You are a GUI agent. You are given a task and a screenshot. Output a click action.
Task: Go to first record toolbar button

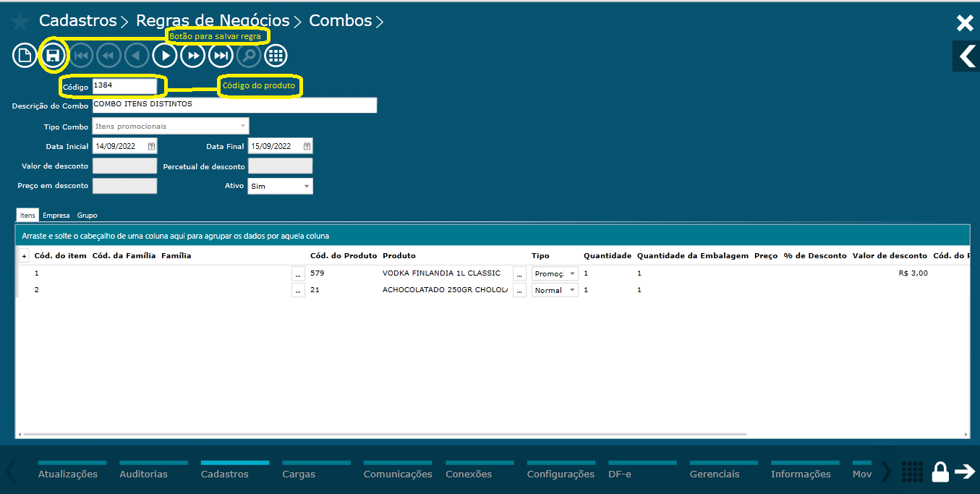click(81, 56)
